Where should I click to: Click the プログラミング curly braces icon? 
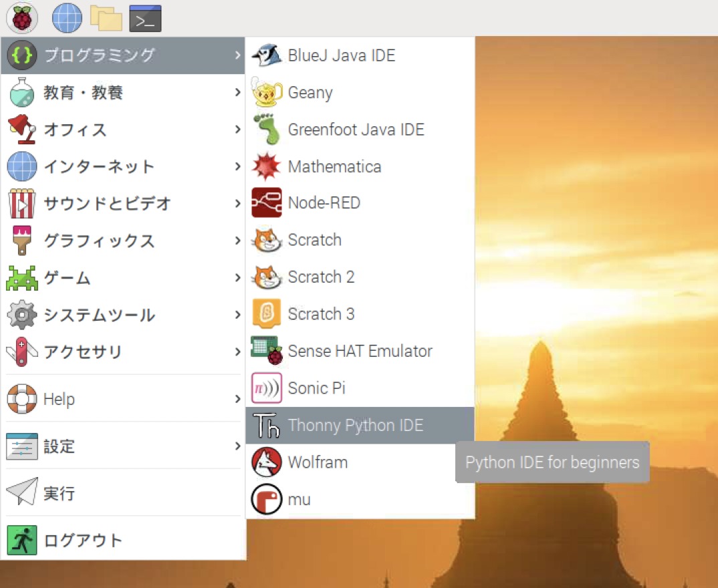point(21,55)
